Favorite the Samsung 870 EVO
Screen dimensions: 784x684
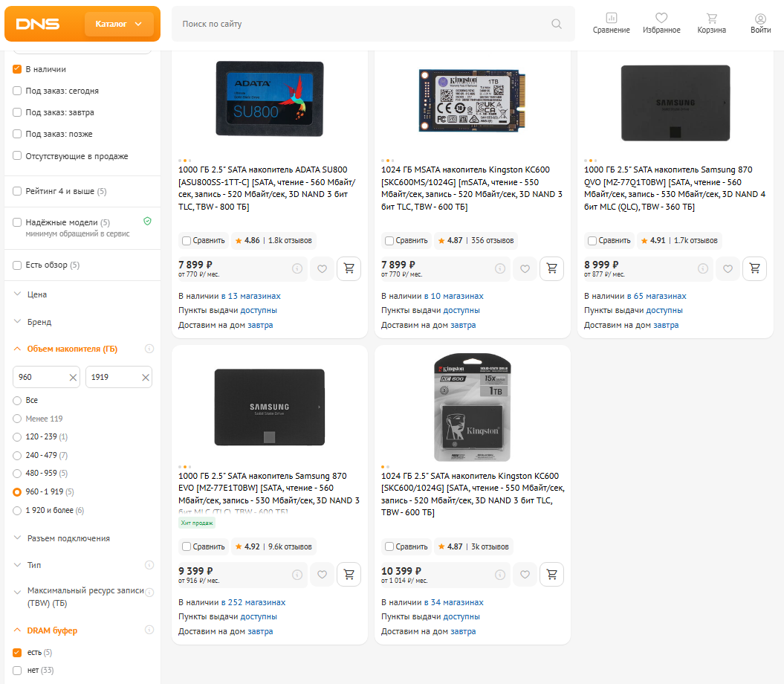pyautogui.click(x=322, y=575)
